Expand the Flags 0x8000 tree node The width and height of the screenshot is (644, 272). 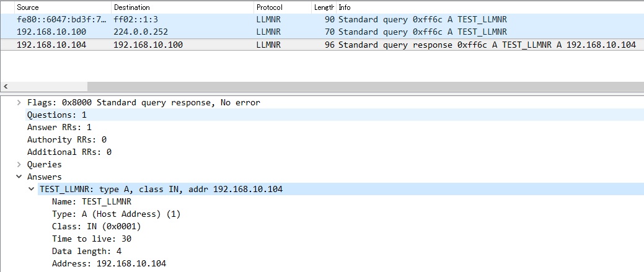[19, 102]
